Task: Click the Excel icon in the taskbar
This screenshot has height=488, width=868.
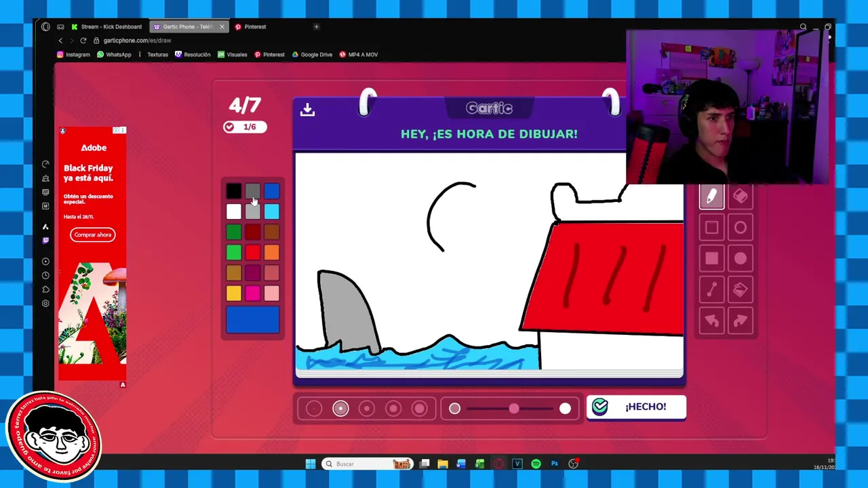Action: pos(480,464)
